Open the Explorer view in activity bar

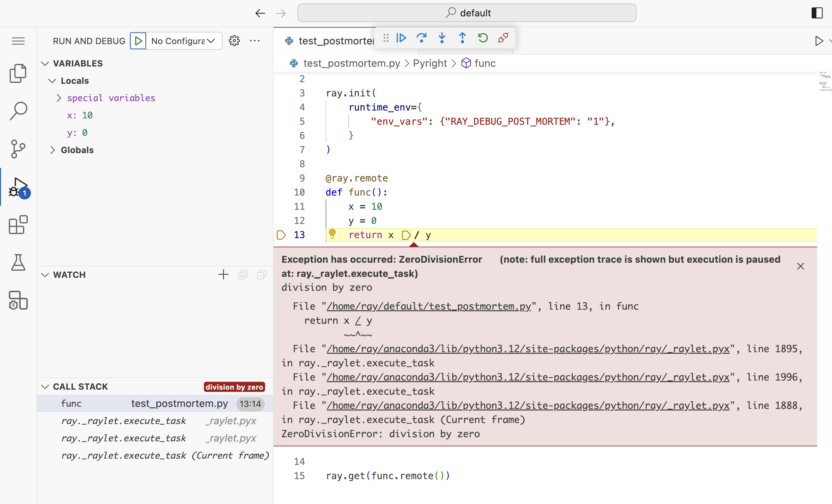coord(18,73)
